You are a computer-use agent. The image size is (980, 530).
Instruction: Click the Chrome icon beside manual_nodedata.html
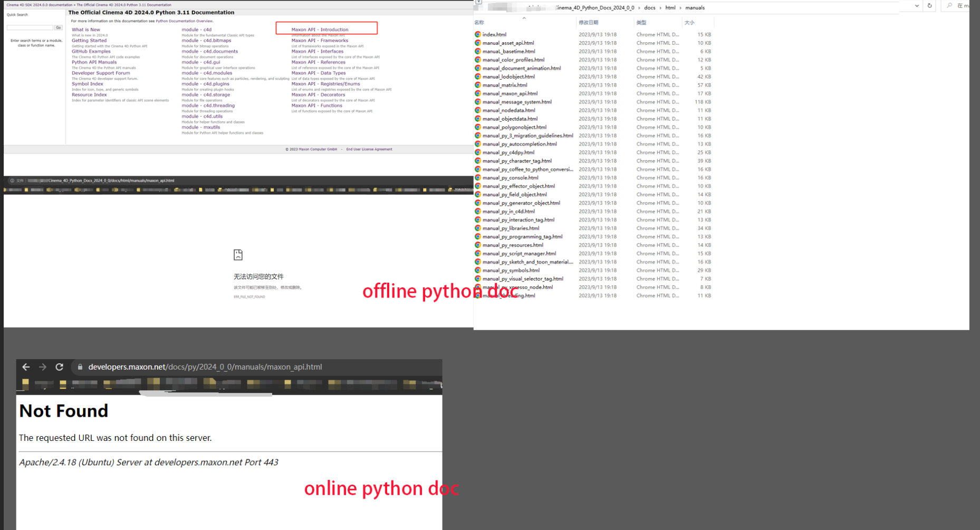[x=478, y=110]
